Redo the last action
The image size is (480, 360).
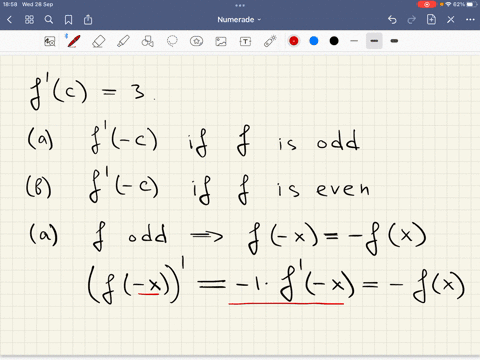pyautogui.click(x=412, y=20)
